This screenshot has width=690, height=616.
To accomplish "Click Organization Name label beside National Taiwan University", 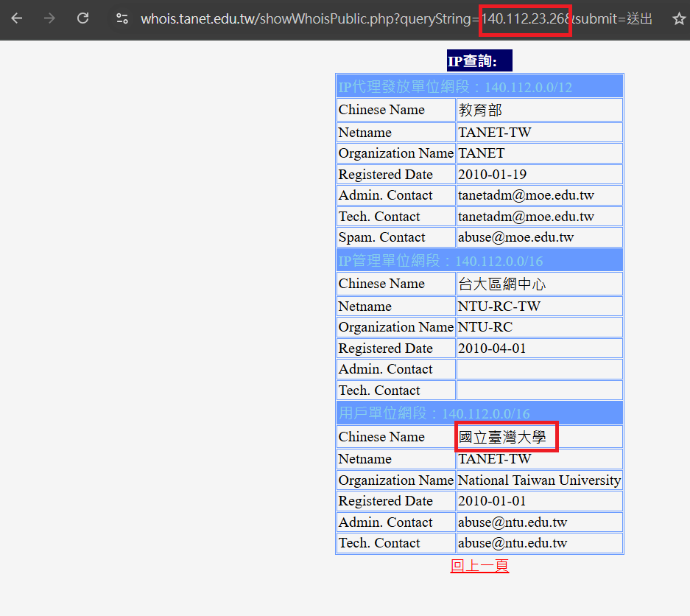I will tap(395, 480).
